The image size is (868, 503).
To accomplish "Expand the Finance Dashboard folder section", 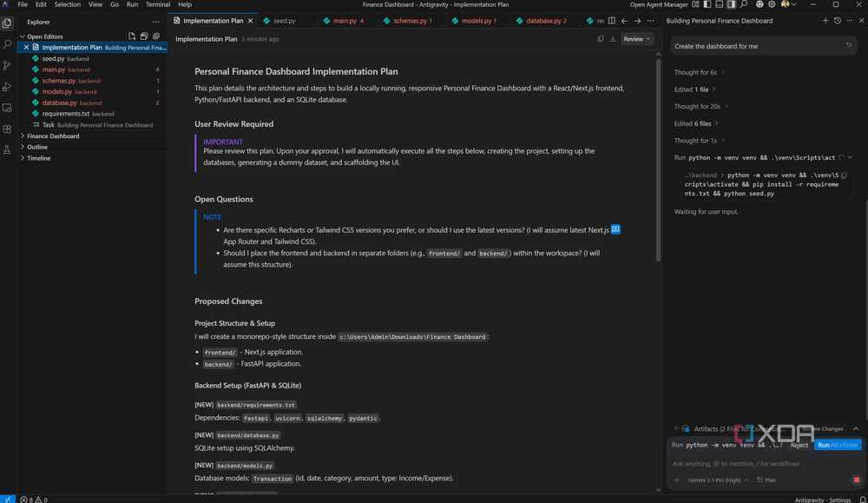I will pos(92,136).
